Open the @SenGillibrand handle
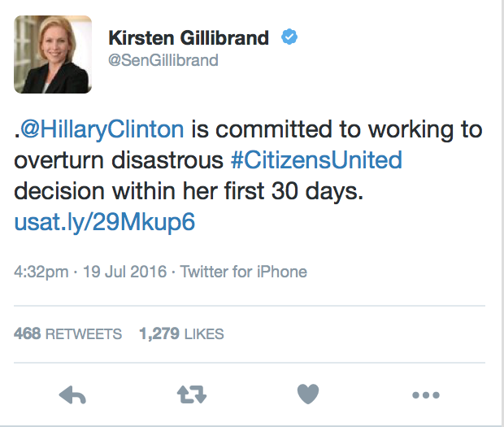The width and height of the screenshot is (504, 427). point(163,60)
